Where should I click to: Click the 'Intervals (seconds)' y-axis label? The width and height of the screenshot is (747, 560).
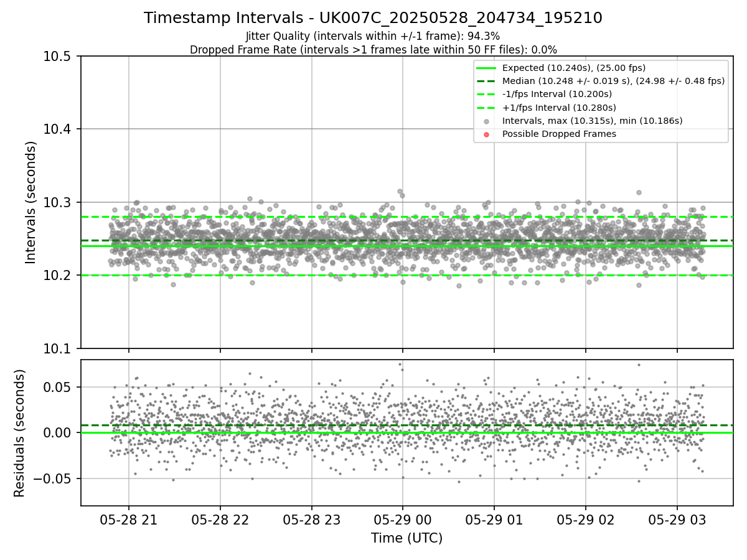(x=31, y=202)
